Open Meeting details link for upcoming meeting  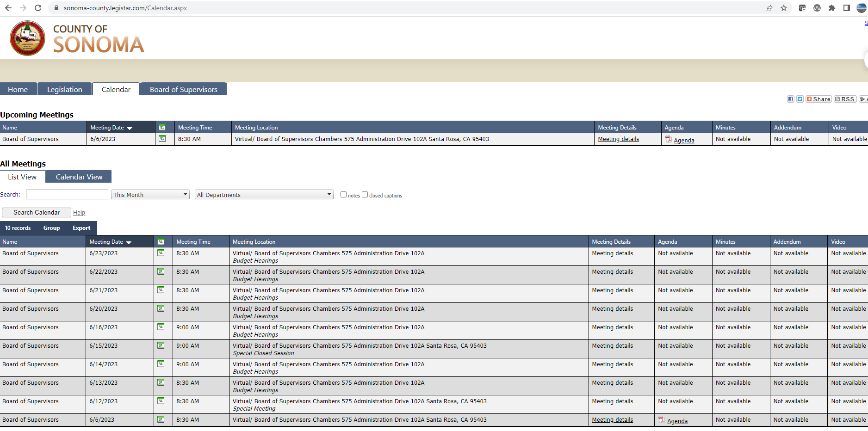point(618,139)
